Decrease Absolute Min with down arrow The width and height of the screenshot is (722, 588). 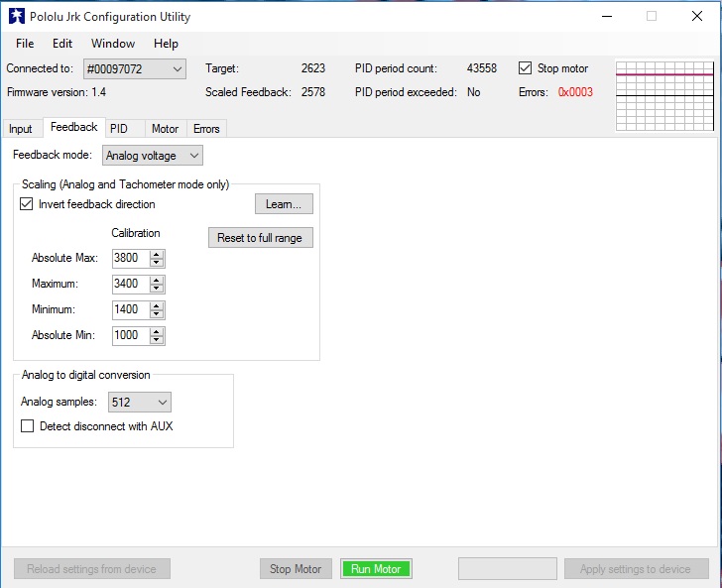point(157,340)
